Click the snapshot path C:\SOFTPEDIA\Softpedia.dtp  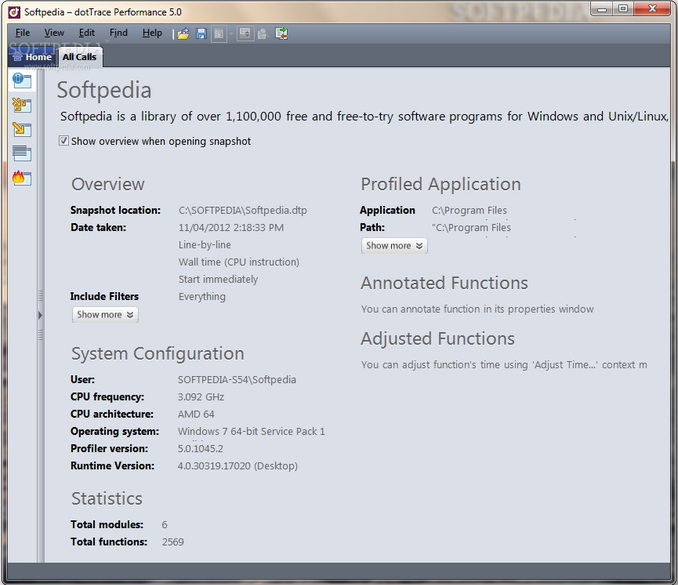(x=243, y=210)
